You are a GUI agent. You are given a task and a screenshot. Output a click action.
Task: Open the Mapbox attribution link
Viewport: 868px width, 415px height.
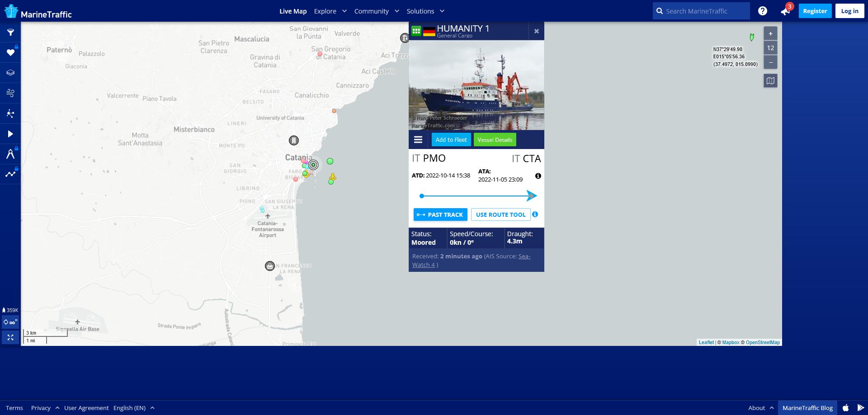731,342
